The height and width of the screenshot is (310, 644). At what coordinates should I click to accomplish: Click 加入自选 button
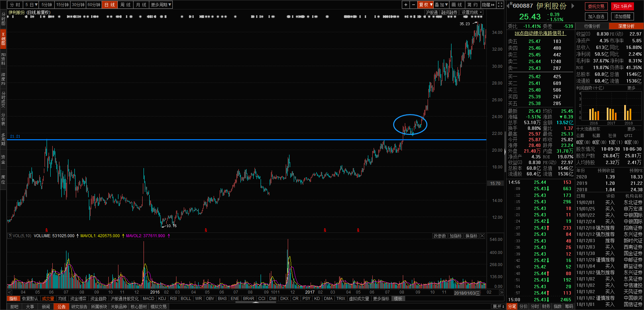596,16
